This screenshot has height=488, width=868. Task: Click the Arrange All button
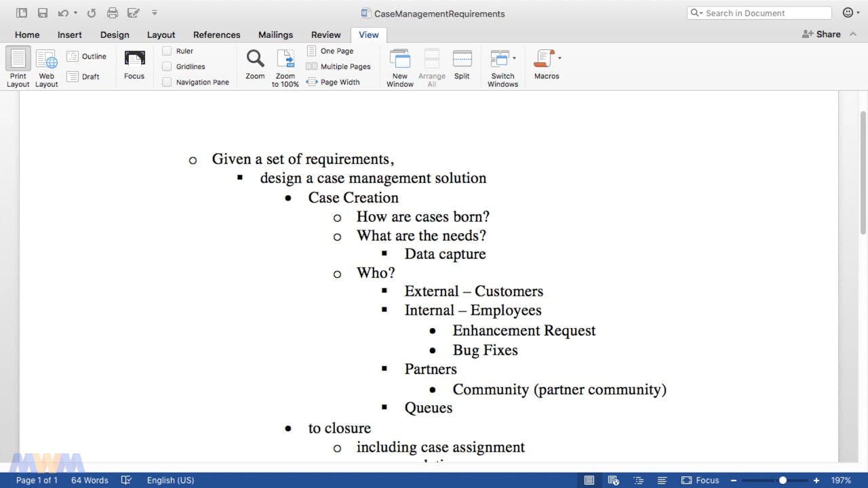[x=432, y=67]
